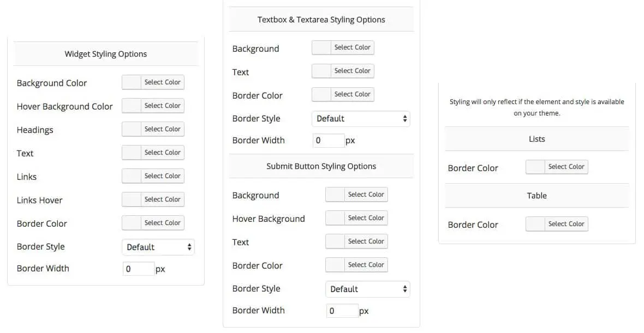Open color swatch for Textbox Text
Image resolution: width=644 pixels, height=333 pixels.
321,70
